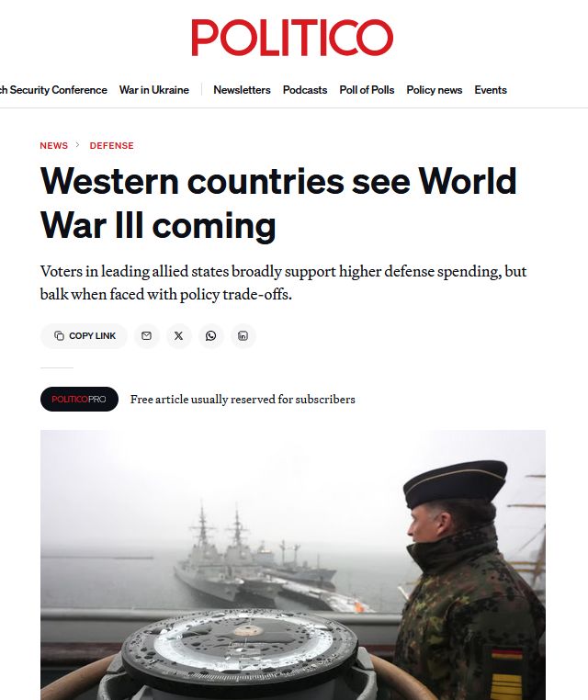Open the Security Conference nav item
The height and width of the screenshot is (700, 588).
[53, 90]
